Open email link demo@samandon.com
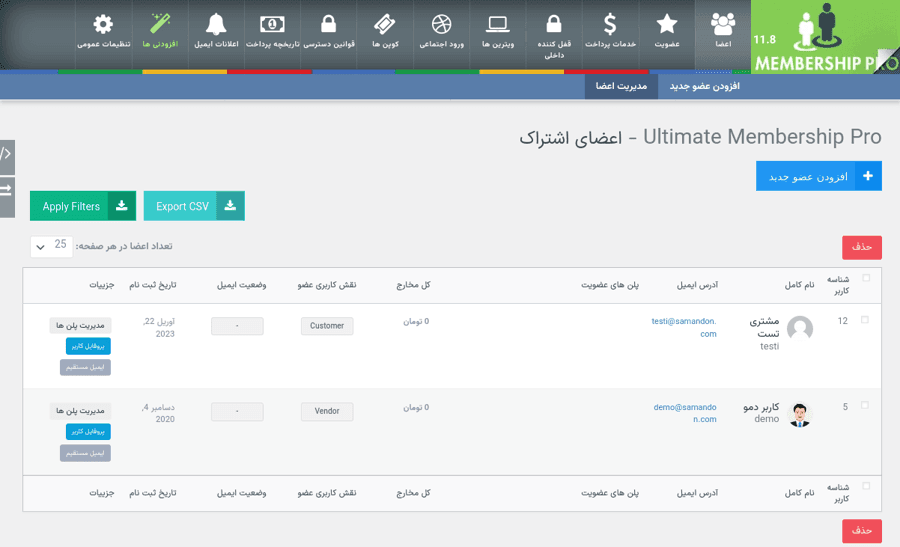The height and width of the screenshot is (547, 900). coord(685,413)
